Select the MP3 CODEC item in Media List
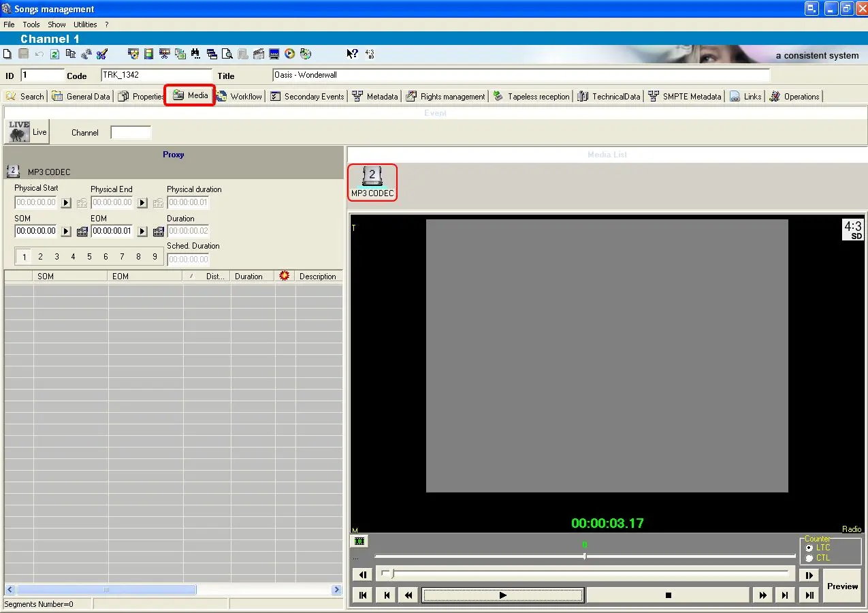The width and height of the screenshot is (868, 613). [372, 182]
